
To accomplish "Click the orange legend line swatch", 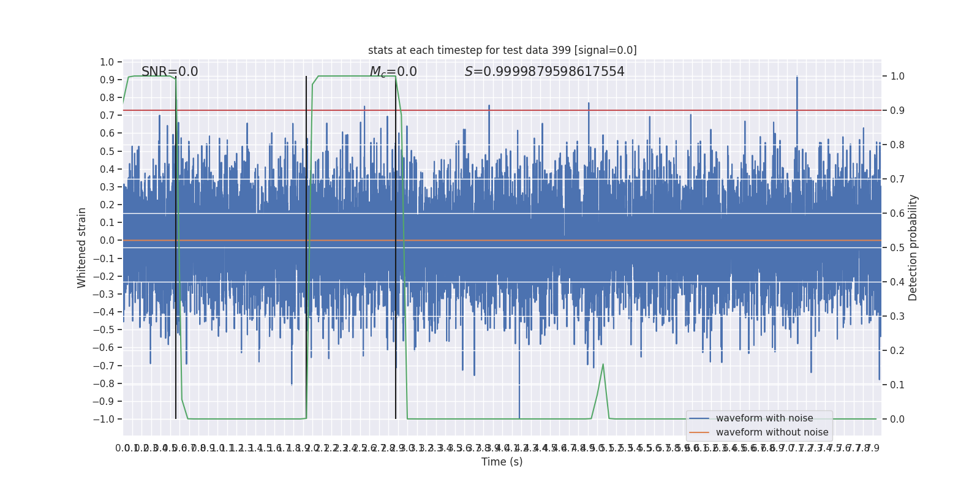I will coord(699,432).
